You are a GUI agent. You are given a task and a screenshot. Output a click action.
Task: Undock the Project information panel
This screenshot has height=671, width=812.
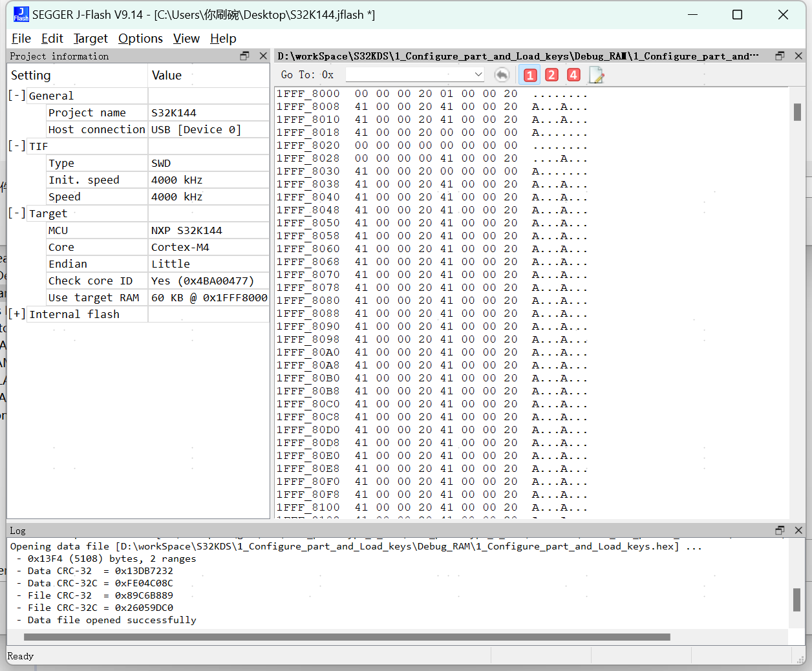(244, 56)
